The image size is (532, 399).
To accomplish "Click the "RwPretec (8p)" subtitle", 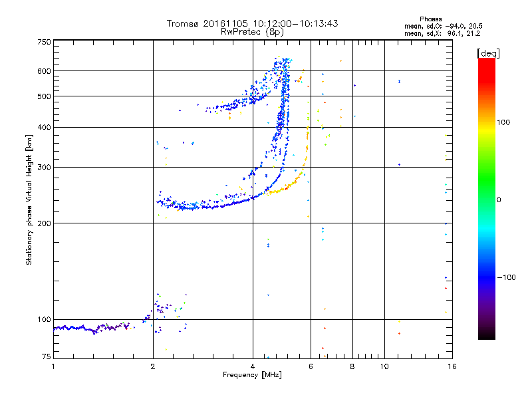I will point(252,32).
